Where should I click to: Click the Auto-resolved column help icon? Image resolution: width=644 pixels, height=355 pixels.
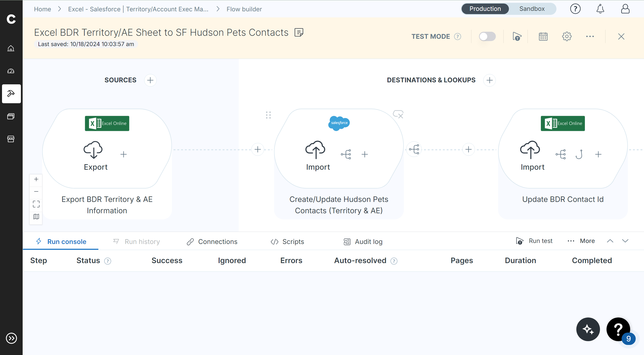tap(394, 261)
